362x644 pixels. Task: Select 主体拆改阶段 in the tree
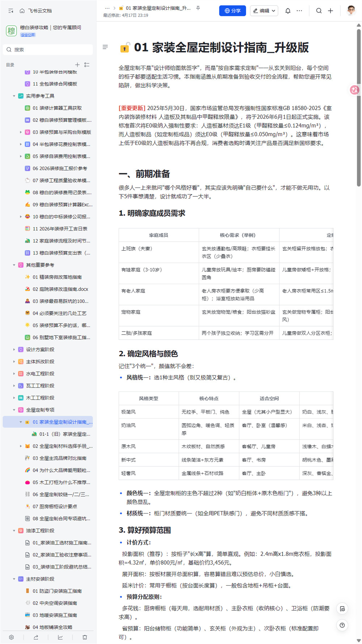[40, 362]
